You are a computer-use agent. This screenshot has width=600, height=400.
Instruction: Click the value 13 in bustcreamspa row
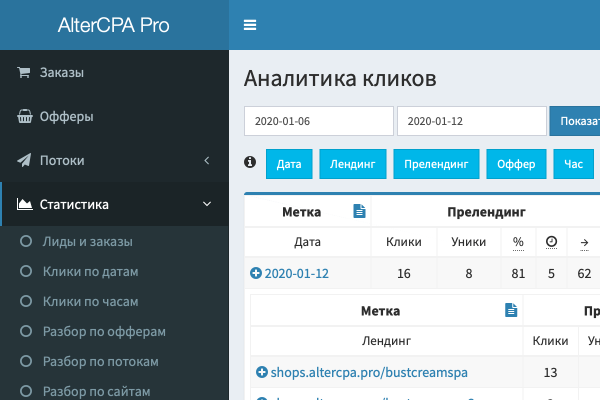pyautogui.click(x=550, y=372)
